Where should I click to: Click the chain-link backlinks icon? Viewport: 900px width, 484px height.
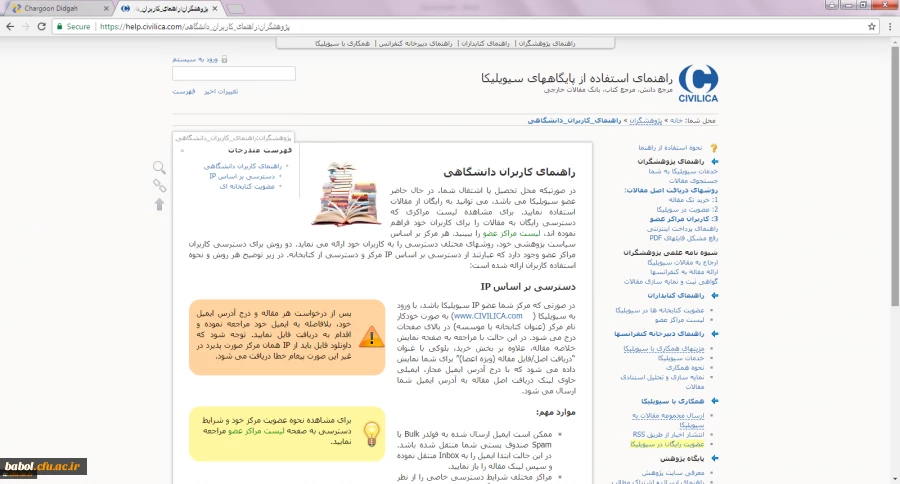[x=159, y=186]
